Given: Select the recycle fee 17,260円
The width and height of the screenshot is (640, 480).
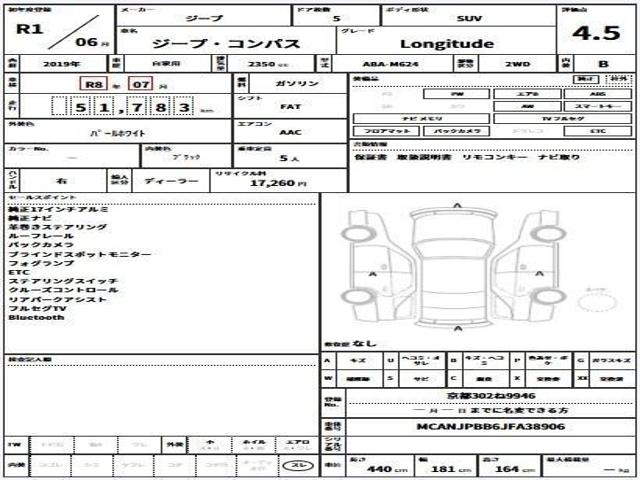Looking at the screenshot, I should tap(278, 183).
